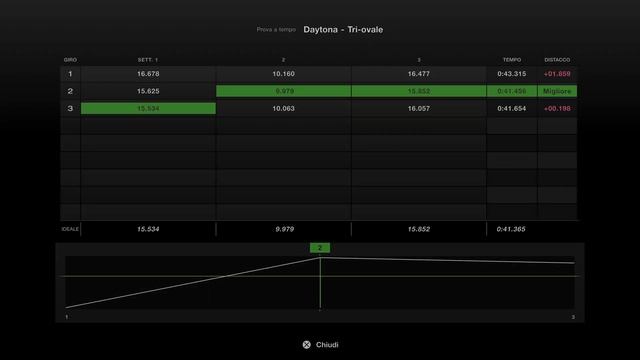The height and width of the screenshot is (360, 640).
Task: Click best lap time 0:41.456
Action: 511,91
